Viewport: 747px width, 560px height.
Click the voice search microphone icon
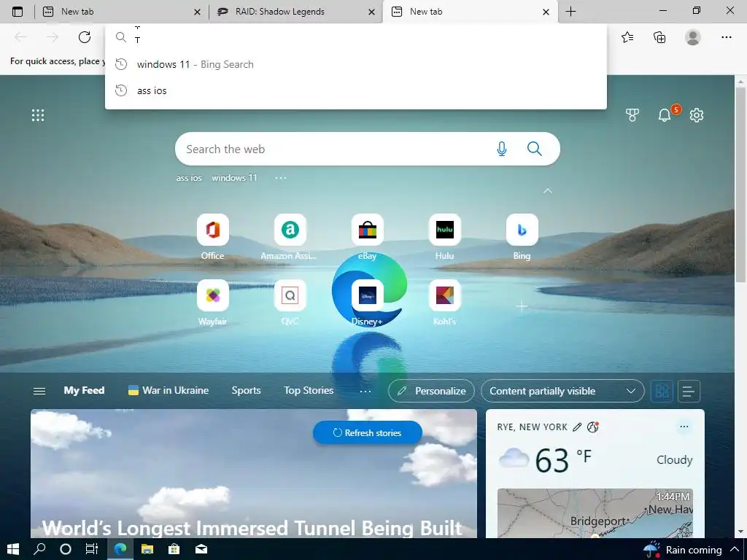pos(502,149)
